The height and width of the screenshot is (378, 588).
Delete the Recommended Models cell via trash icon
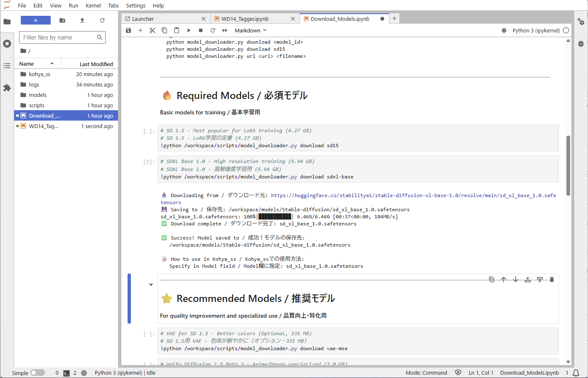(x=551, y=279)
